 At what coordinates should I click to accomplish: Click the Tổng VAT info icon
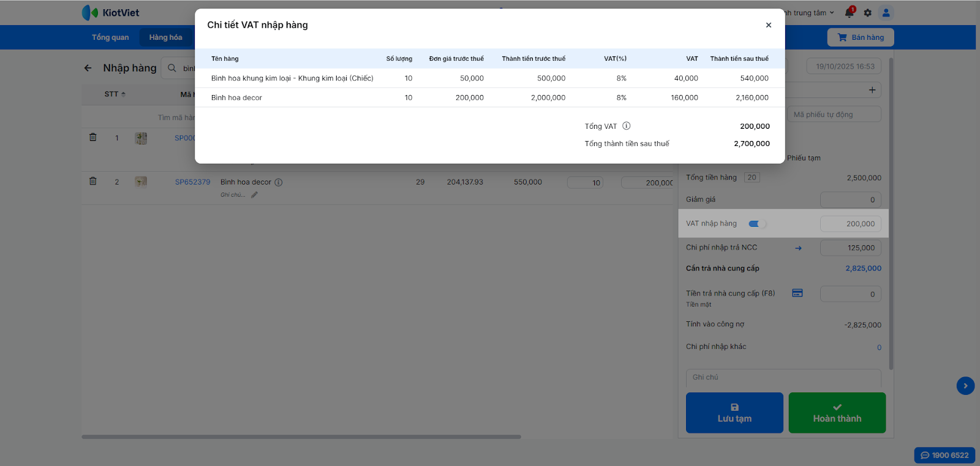(x=626, y=126)
